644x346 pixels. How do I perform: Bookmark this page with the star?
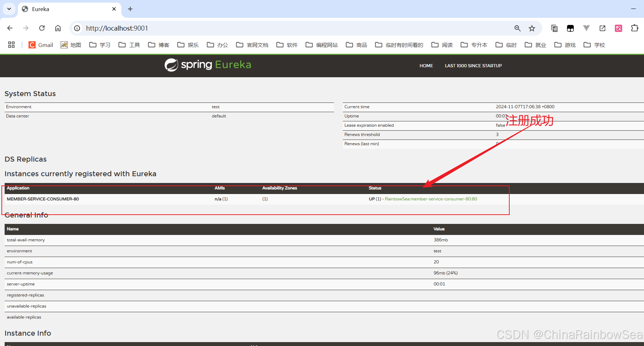point(532,28)
